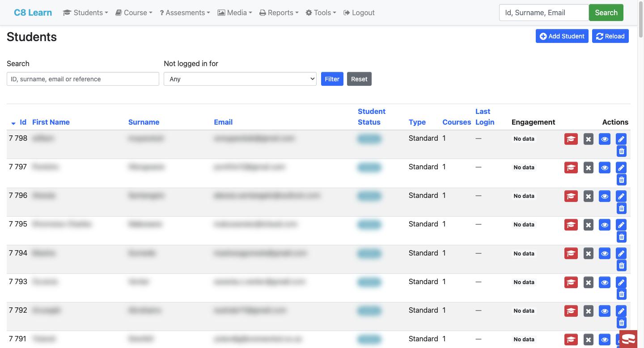644x348 pixels.
Task: Edit student 7 797 with pencil icon
Action: (621, 168)
